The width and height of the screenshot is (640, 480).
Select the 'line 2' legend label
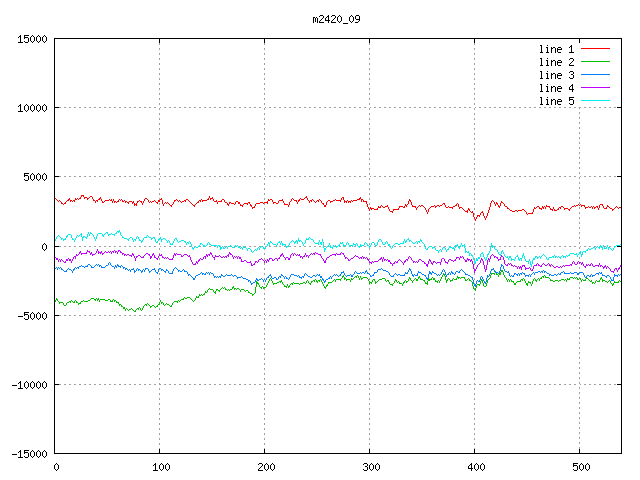pyautogui.click(x=556, y=62)
